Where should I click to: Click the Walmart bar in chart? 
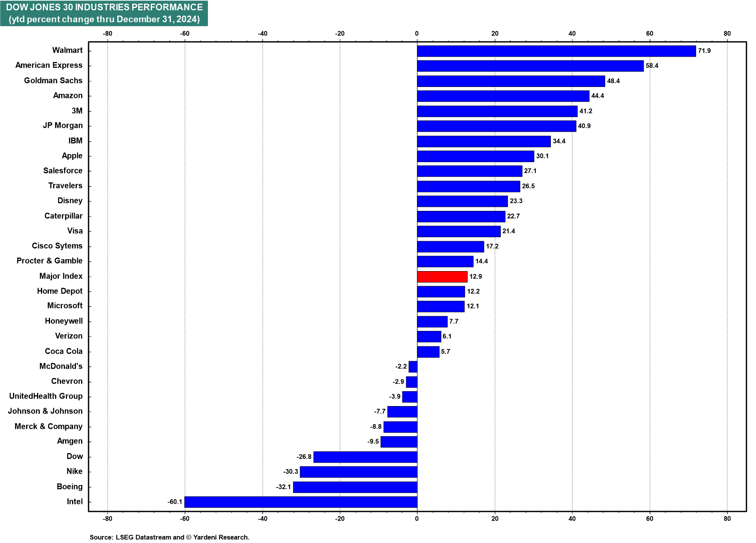(x=556, y=51)
